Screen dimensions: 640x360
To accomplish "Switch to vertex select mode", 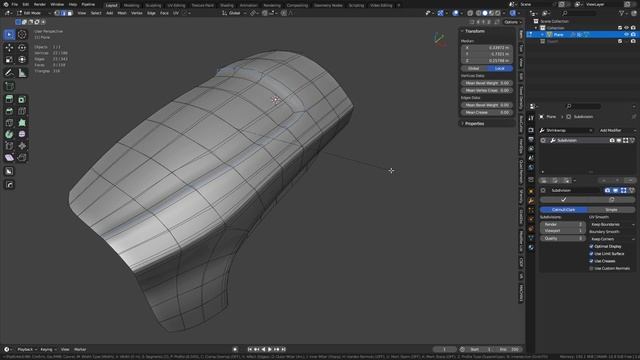I will tap(57, 13).
